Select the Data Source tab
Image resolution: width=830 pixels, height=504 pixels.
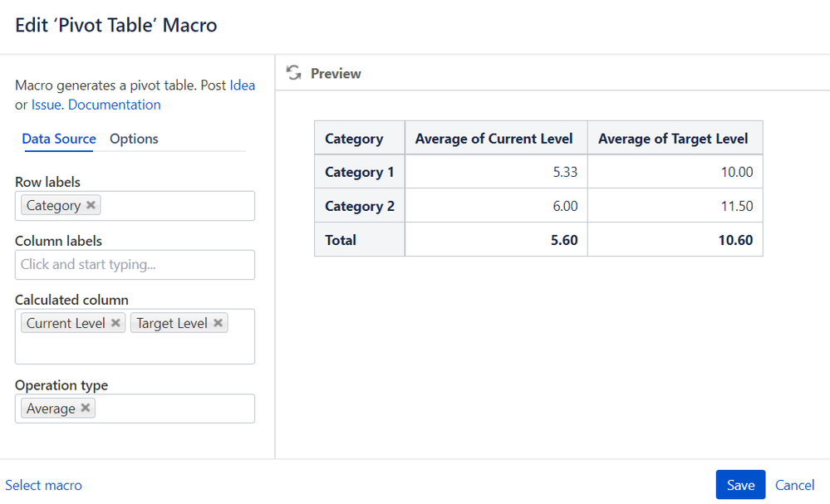tap(59, 139)
